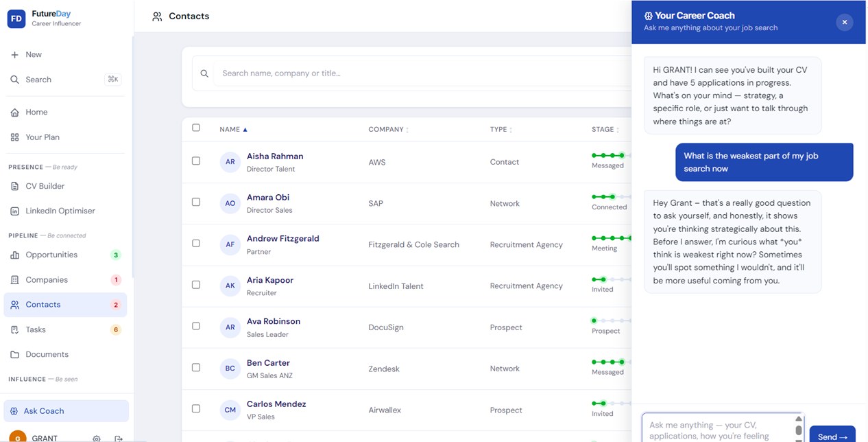The height and width of the screenshot is (442, 868).
Task: Sort by the TYPE column header
Action: (501, 130)
